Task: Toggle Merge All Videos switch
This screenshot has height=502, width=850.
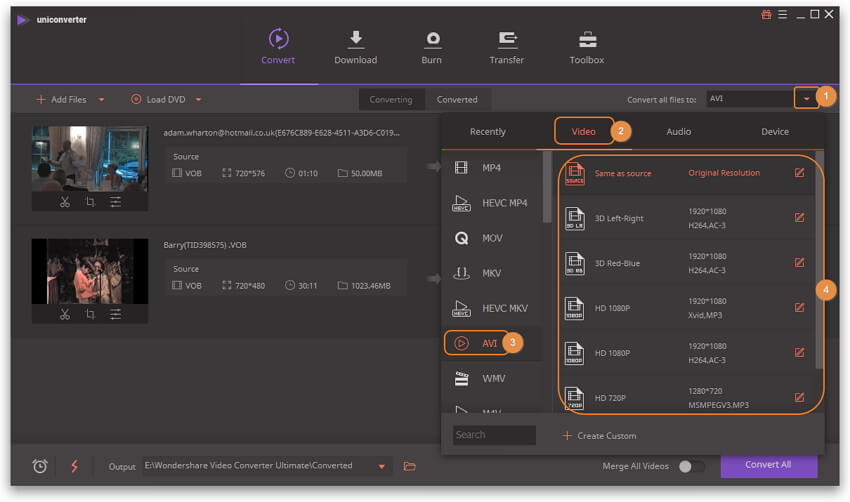Action: coord(692,466)
